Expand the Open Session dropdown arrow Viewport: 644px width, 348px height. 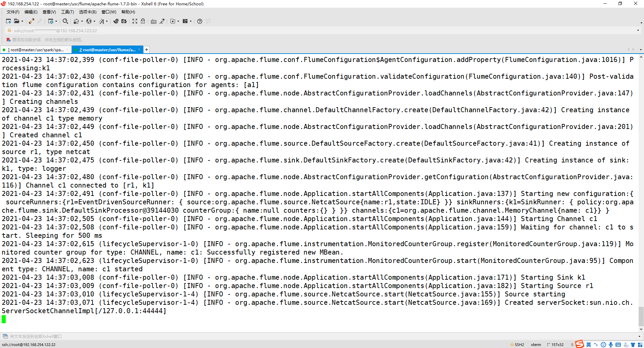pyautogui.click(x=22, y=21)
